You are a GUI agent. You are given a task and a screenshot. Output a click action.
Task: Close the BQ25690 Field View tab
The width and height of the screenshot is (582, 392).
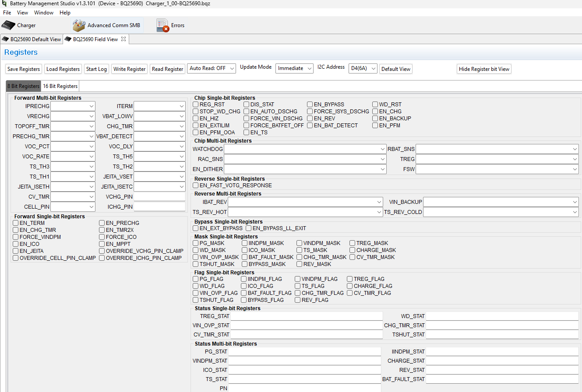123,39
